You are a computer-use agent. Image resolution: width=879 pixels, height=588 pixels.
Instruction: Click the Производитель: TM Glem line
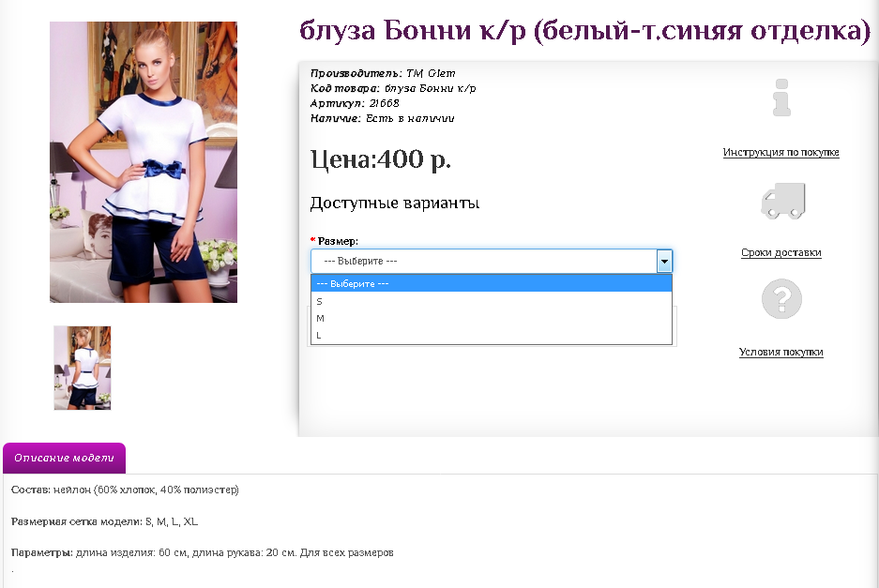click(383, 73)
